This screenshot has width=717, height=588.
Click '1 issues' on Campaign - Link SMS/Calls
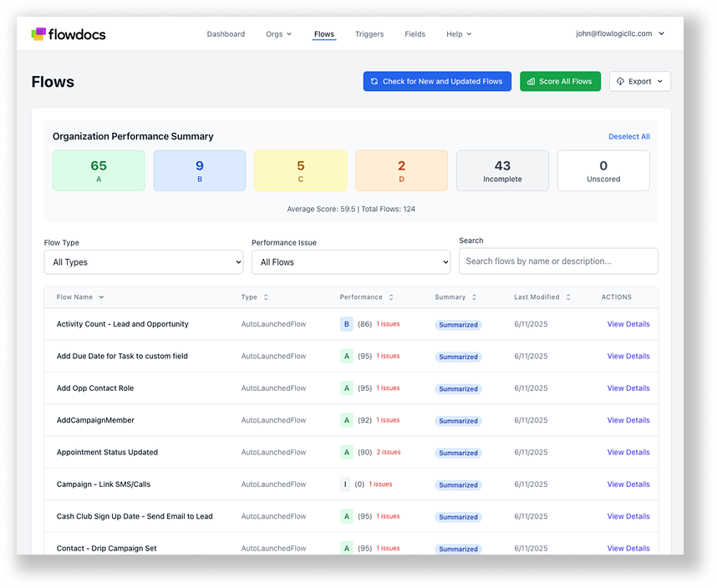[380, 484]
